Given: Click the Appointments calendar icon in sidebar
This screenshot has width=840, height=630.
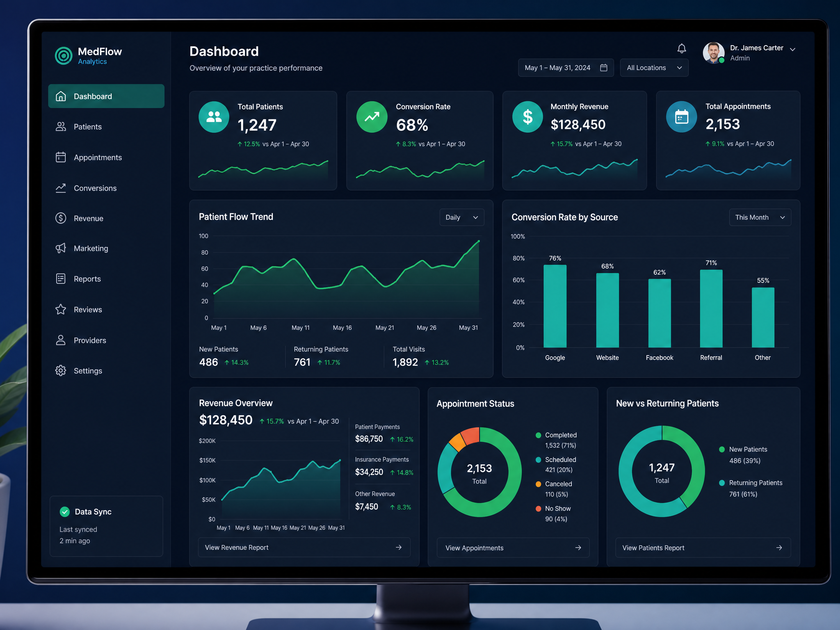Looking at the screenshot, I should (x=61, y=157).
